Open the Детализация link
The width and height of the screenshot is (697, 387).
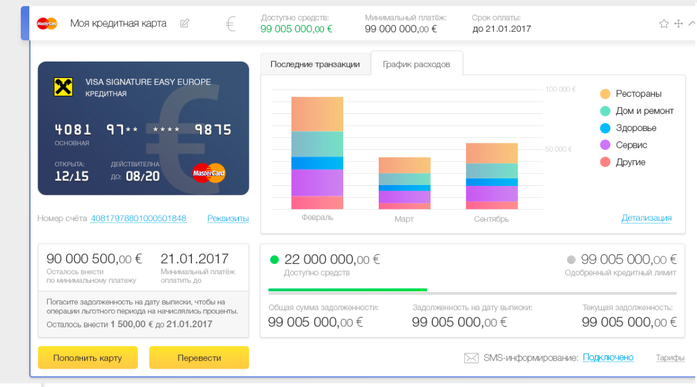(646, 218)
